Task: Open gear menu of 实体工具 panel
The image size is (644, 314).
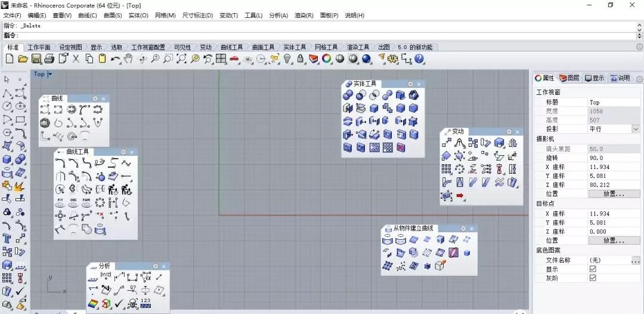Action: click(x=410, y=84)
